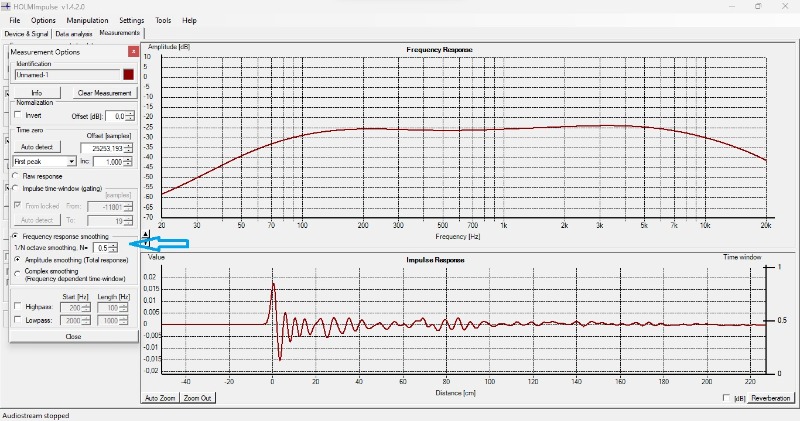This screenshot has height=421, width=800.
Task: Enable the Highpass checkbox
Action: point(18,306)
